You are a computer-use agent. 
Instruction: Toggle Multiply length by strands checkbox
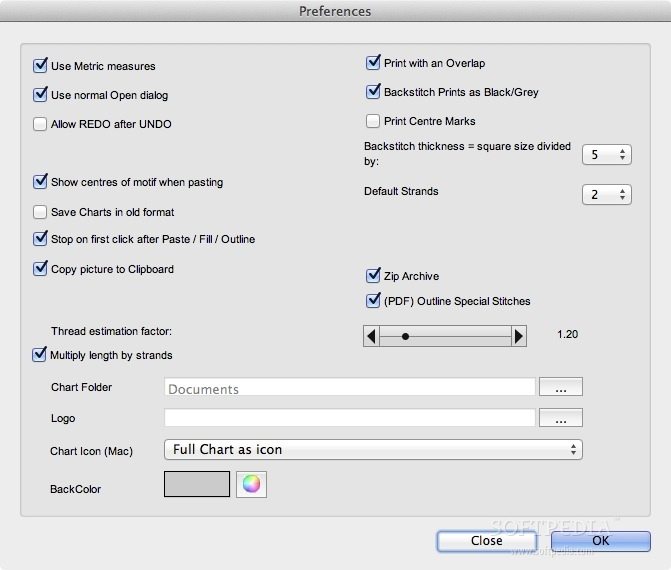[39, 355]
